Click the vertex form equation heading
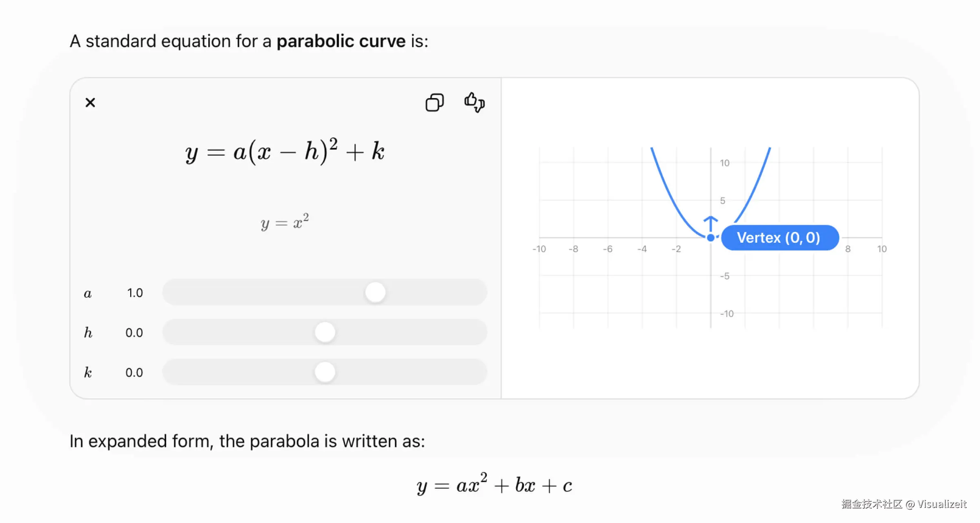This screenshot has height=523, width=980. tap(285, 151)
